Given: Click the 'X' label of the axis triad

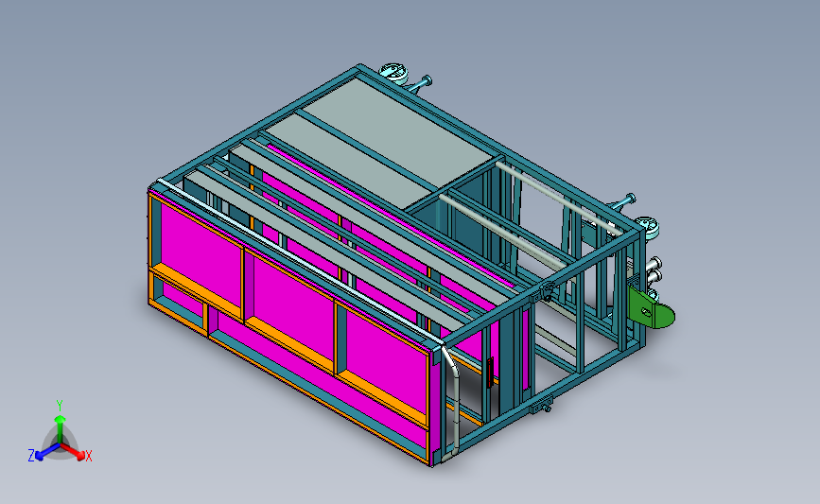Looking at the screenshot, I should coord(88,456).
